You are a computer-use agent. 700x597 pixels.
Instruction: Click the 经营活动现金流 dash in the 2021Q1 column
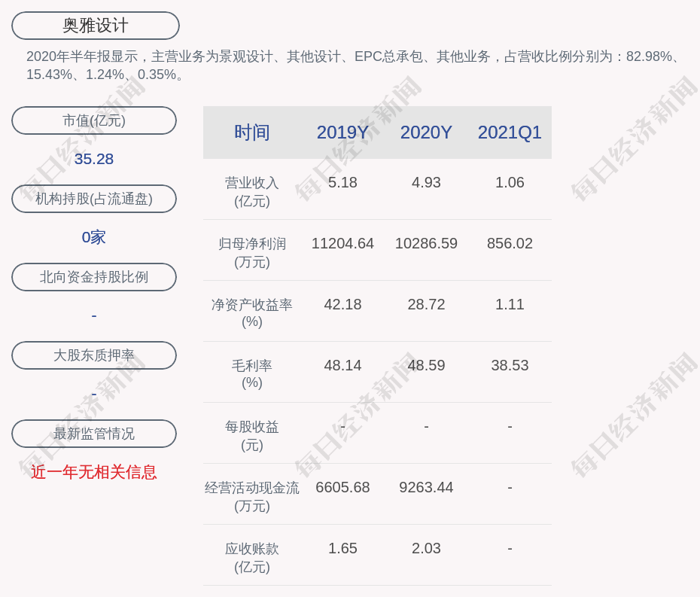tap(510, 487)
